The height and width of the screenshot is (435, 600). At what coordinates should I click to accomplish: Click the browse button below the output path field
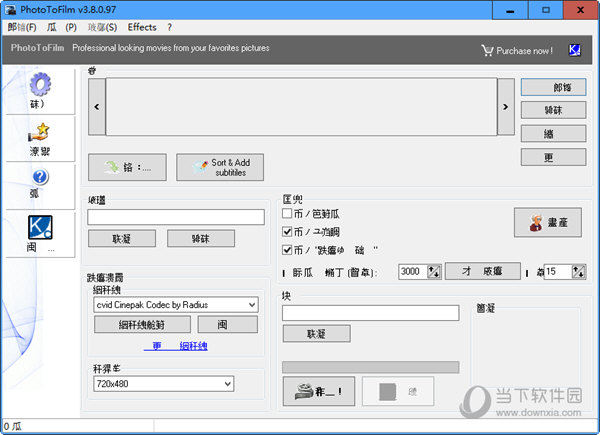pos(316,334)
